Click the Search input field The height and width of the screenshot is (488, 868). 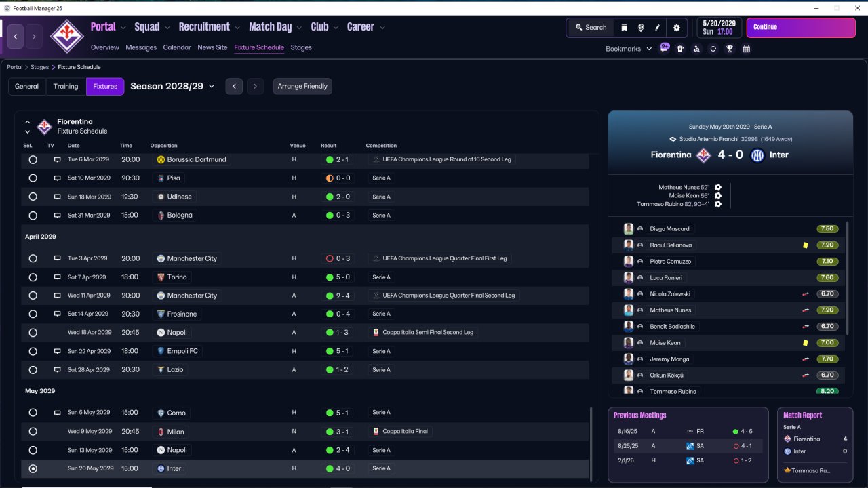click(590, 28)
